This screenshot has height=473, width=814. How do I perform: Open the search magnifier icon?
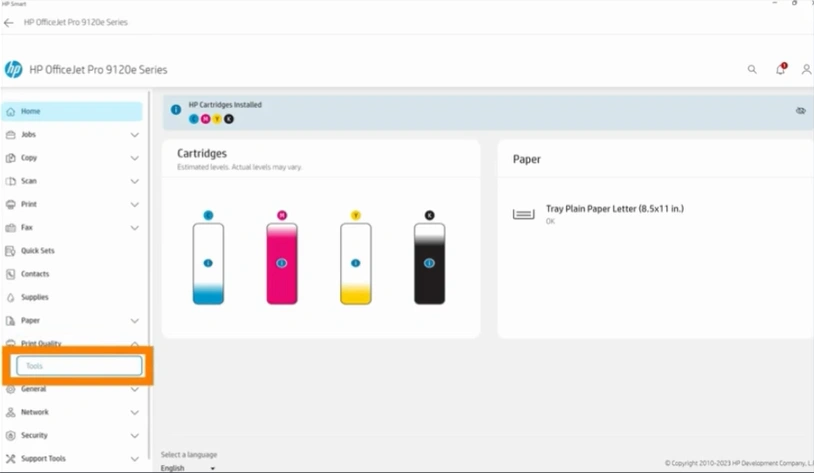tap(752, 70)
